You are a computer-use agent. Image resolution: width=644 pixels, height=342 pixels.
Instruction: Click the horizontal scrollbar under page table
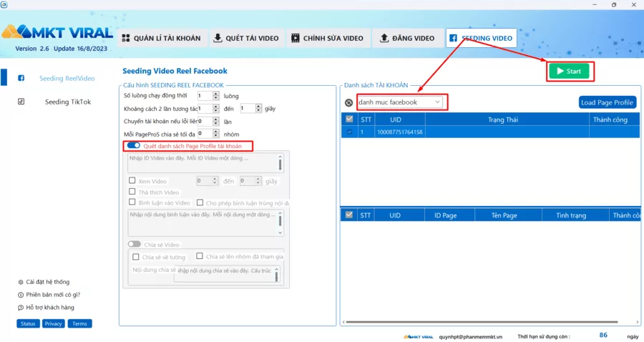(x=482, y=322)
